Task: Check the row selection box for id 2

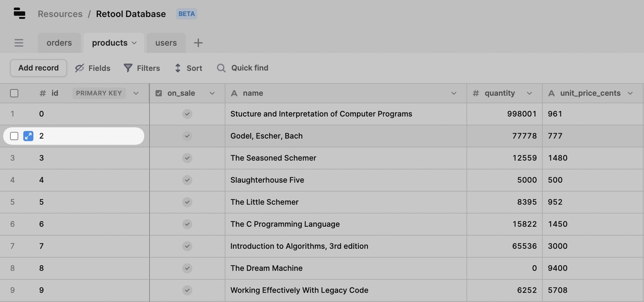Action: [14, 136]
